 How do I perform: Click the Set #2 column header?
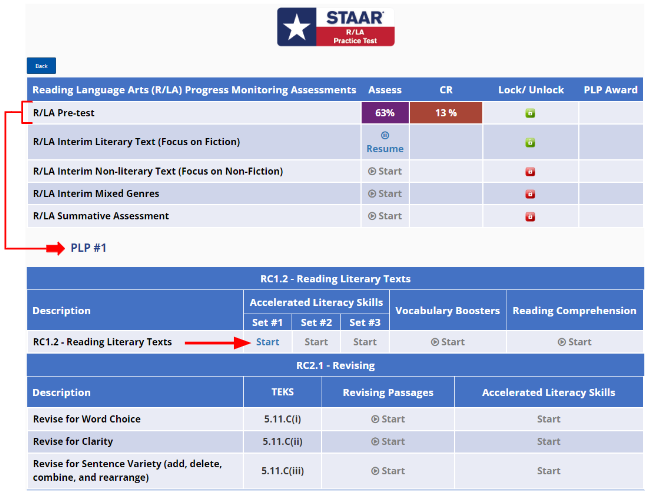click(316, 322)
